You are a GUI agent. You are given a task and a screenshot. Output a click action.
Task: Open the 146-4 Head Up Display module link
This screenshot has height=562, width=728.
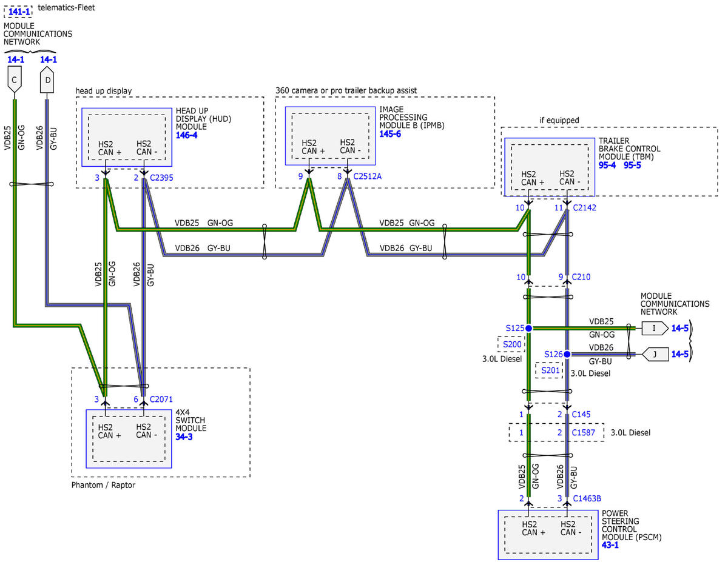(x=187, y=135)
